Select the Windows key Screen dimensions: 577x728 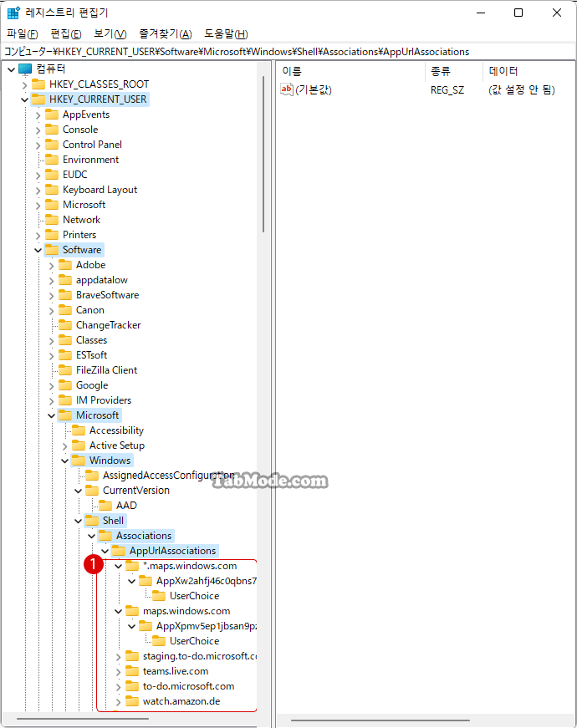(x=110, y=460)
